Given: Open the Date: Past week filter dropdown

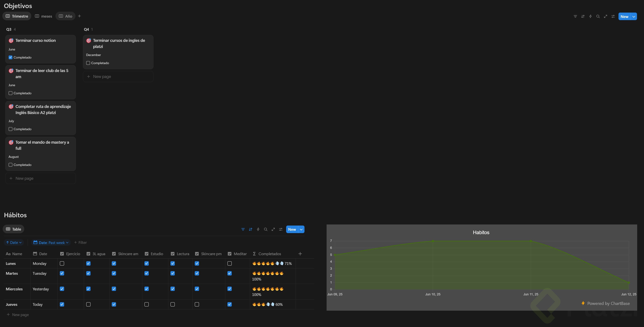Looking at the screenshot, I should tap(51, 242).
